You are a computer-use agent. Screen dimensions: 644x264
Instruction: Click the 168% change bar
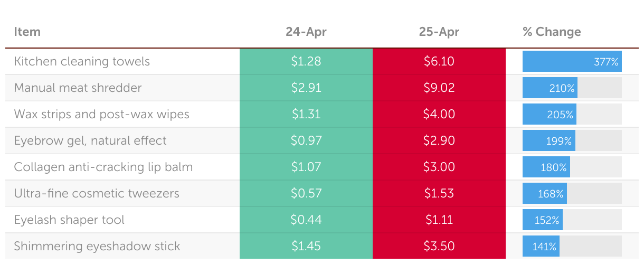572,193
